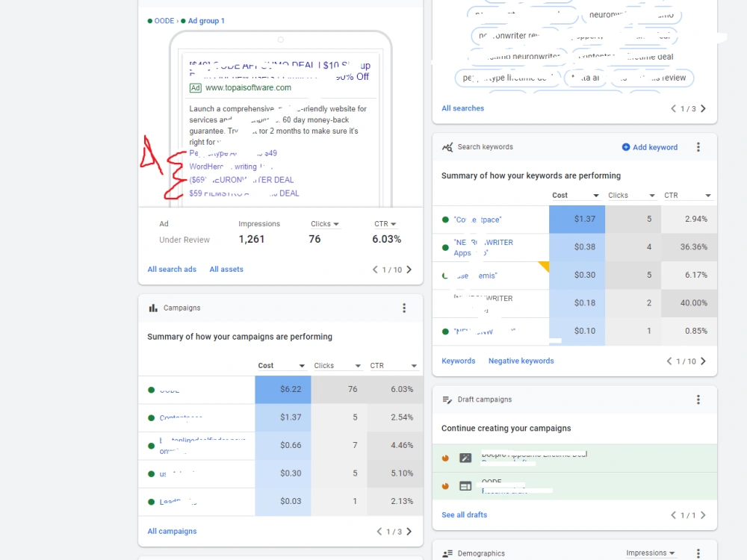747x560 pixels.
Task: Show previous page of searches 1/3
Action: [673, 108]
